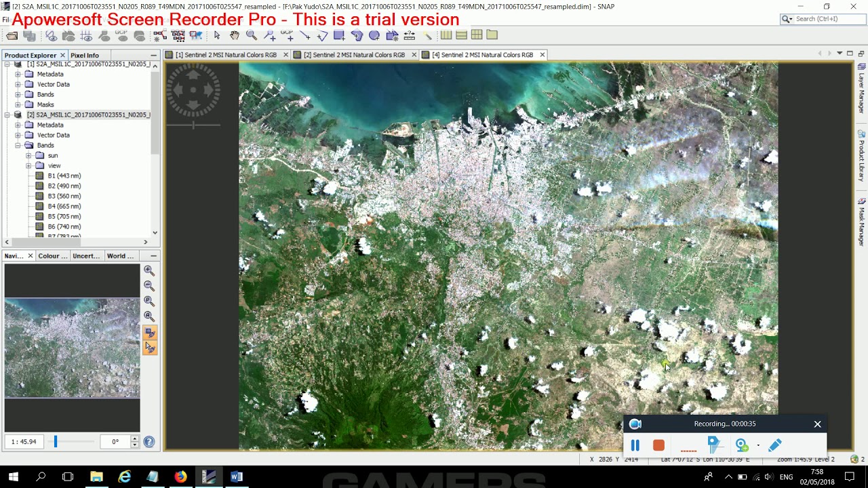
Task: Open the Mask Manager side panel
Action: (861, 222)
